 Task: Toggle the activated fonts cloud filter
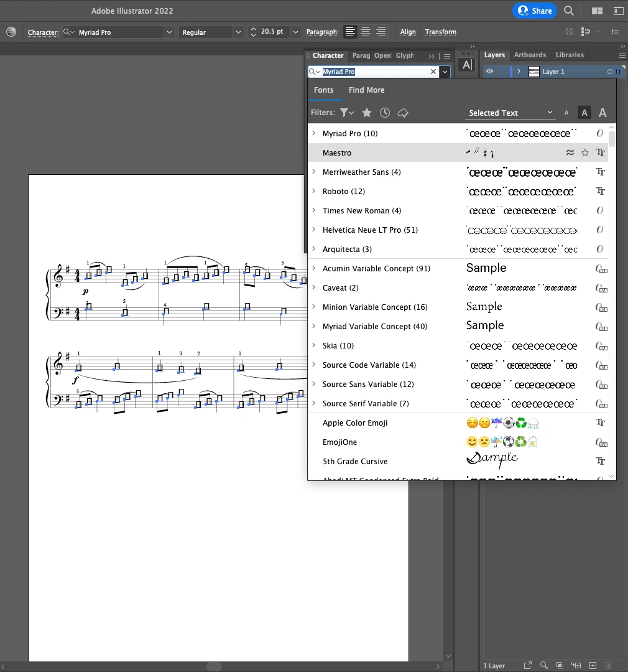403,113
